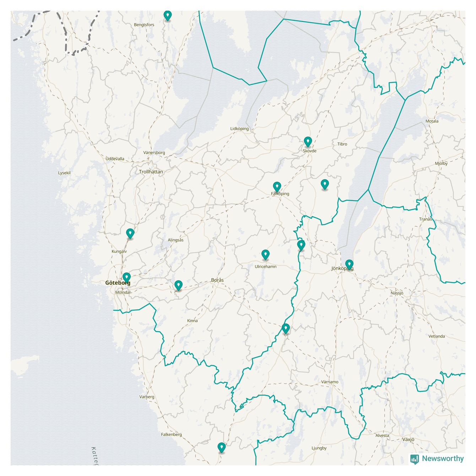Click the Kungälv town label
This screenshot has width=476, height=476.
click(119, 251)
